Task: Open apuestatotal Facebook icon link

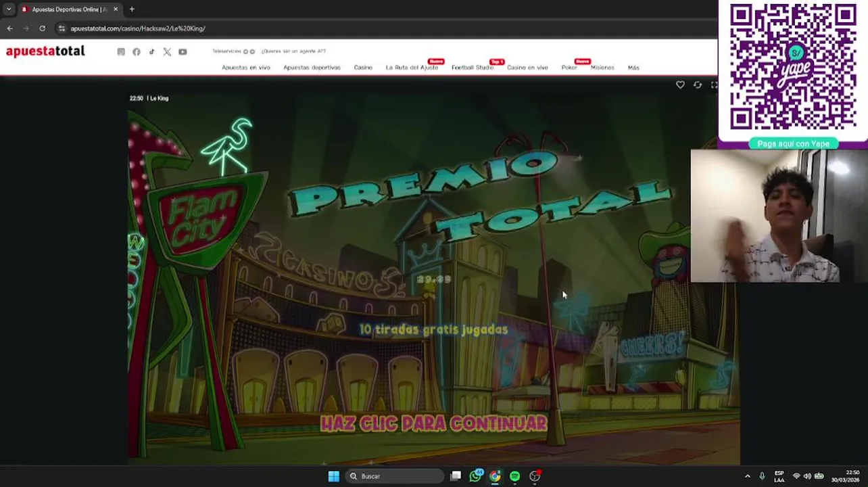Action: coord(137,52)
